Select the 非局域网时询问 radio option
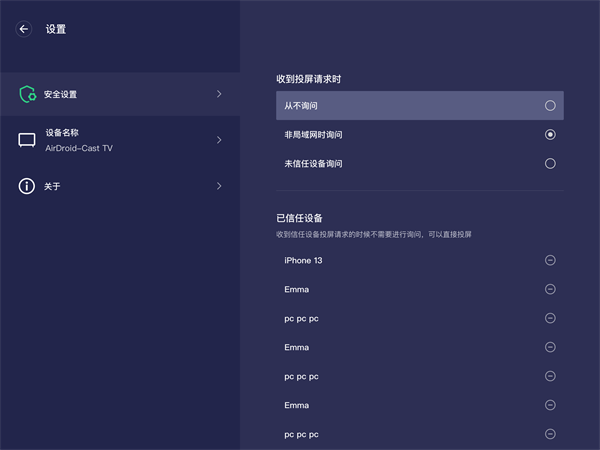The image size is (600, 450). click(550, 134)
